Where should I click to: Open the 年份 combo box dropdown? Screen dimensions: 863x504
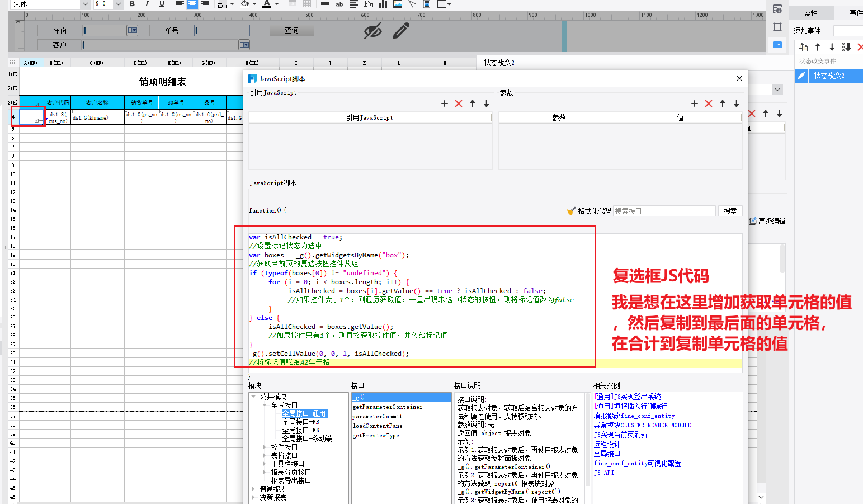pos(133,30)
